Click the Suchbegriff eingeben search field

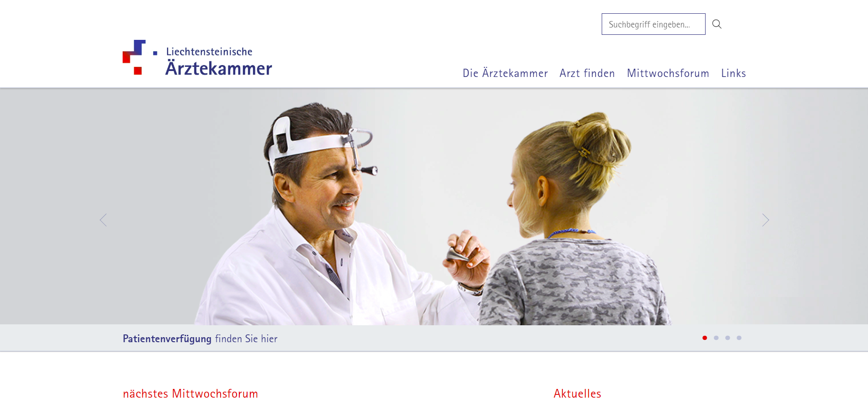tap(653, 24)
